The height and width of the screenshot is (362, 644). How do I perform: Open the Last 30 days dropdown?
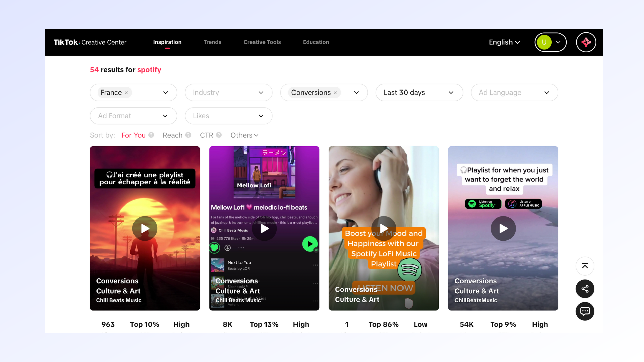[419, 93]
